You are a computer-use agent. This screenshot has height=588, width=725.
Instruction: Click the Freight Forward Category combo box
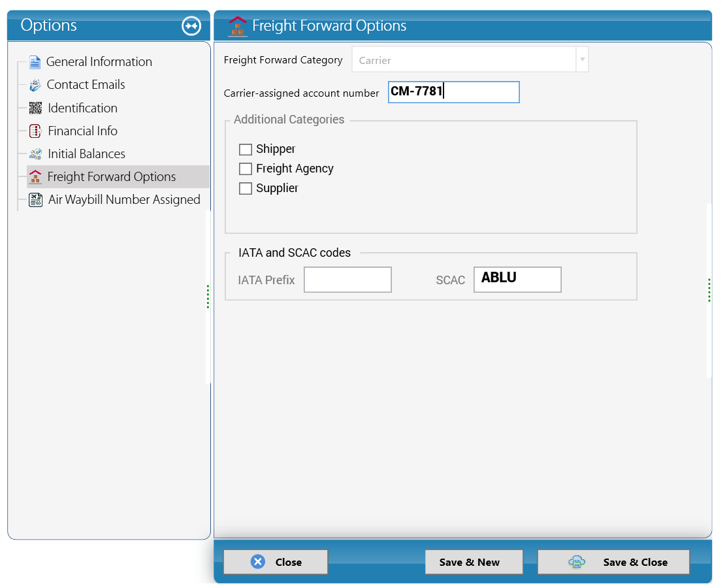click(470, 59)
